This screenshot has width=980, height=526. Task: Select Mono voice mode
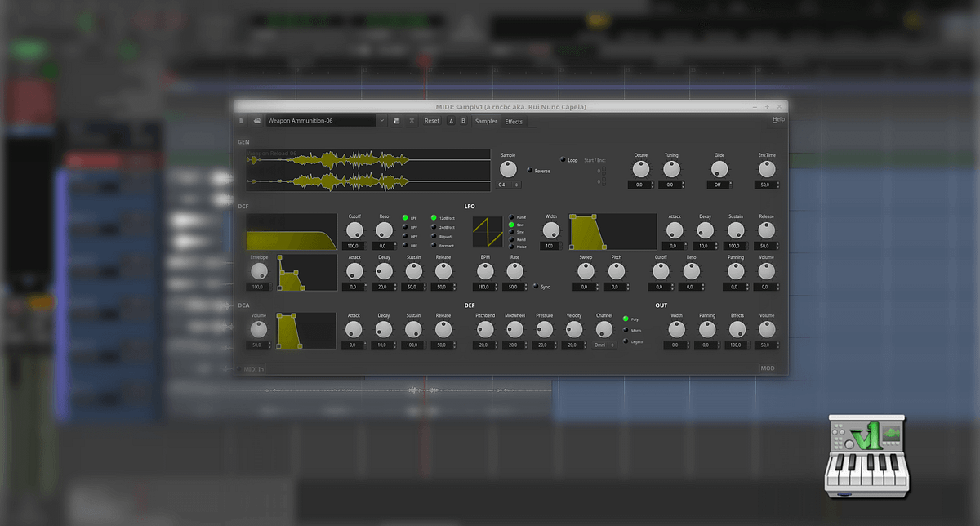tap(626, 330)
